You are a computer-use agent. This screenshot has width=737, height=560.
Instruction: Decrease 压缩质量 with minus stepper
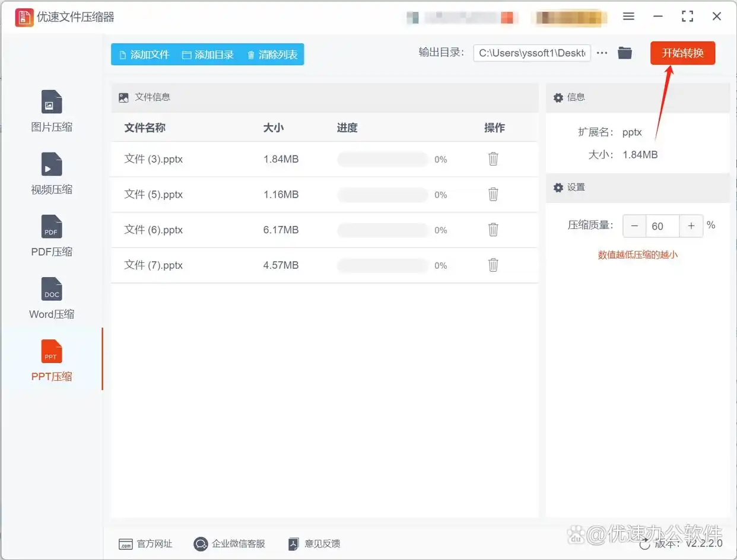pos(634,226)
